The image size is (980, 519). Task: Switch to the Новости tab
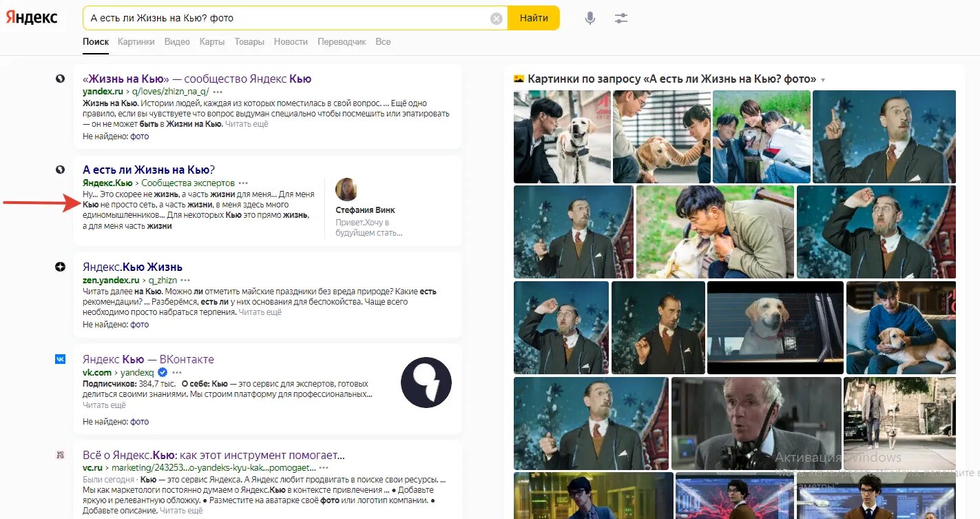291,42
